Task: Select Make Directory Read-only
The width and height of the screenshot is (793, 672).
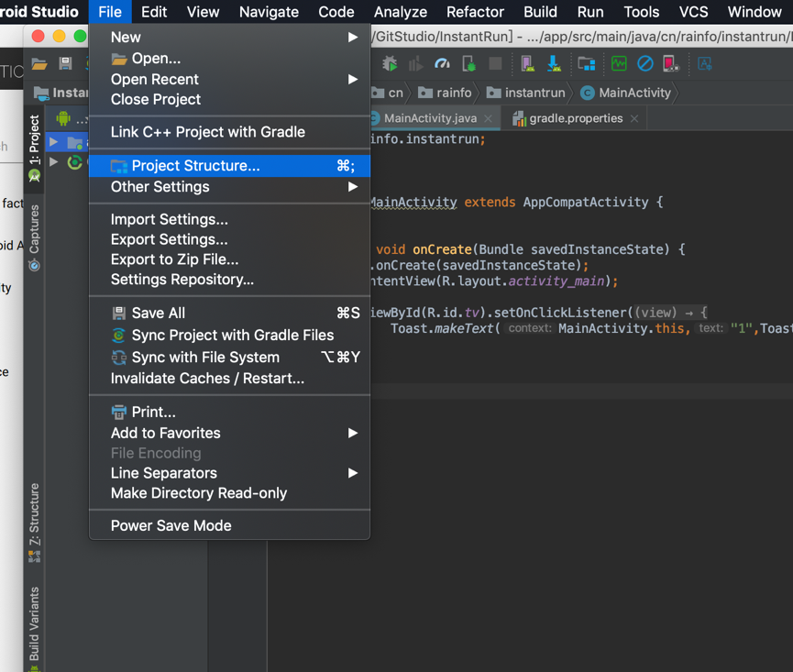Action: click(x=229, y=493)
